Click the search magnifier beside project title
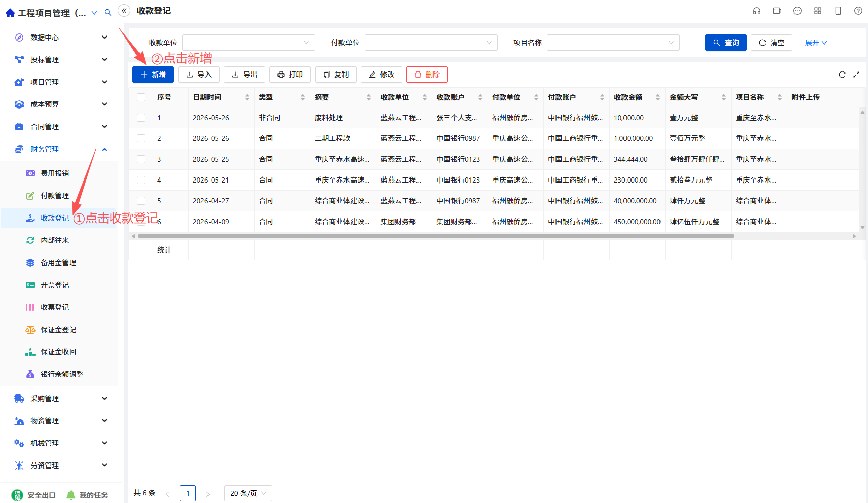 108,13
